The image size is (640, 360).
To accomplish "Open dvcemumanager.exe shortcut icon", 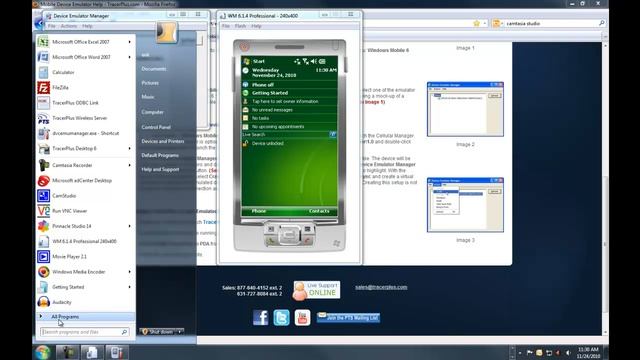I will 43,133.
